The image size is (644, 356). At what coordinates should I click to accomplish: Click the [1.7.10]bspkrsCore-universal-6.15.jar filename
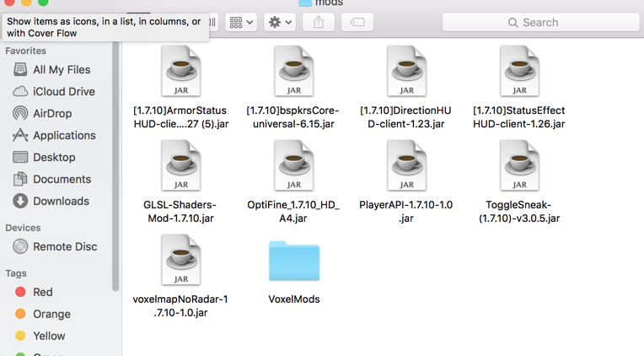pyautogui.click(x=292, y=117)
